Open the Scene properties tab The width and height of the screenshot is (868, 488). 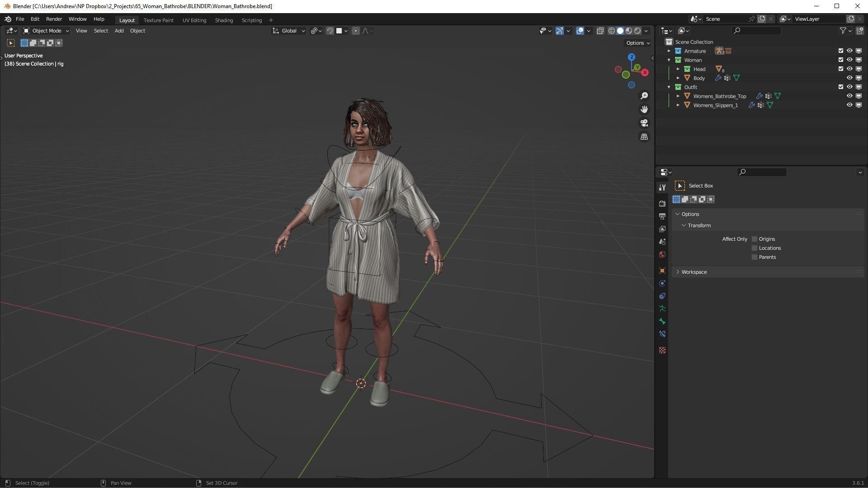point(662,242)
